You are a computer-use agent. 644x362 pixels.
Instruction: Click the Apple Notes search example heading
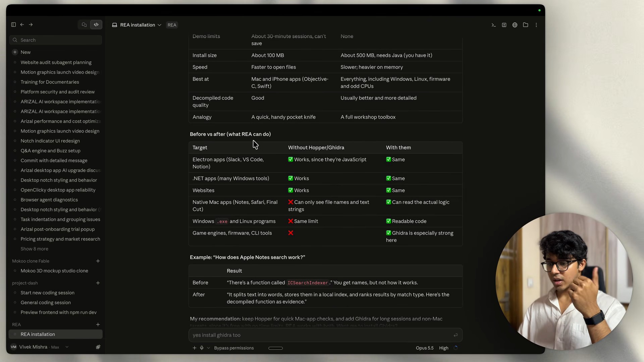[248, 257]
